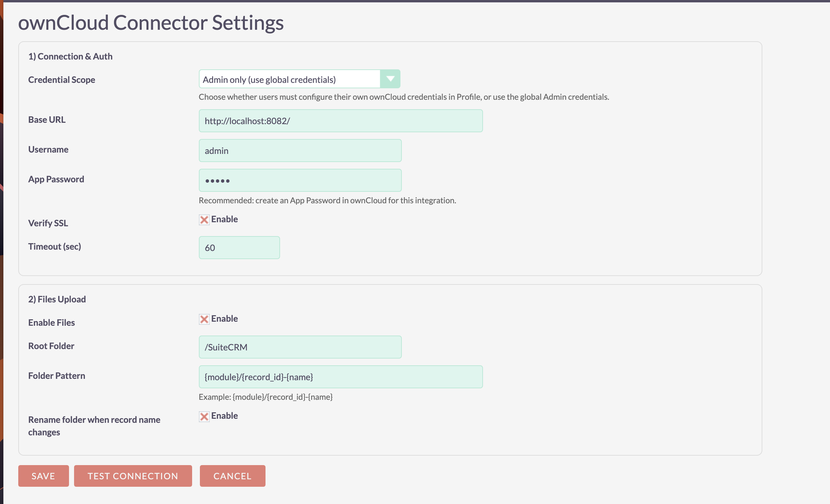The height and width of the screenshot is (504, 830).
Task: Click the '1) Connection & Auth' section header
Action: coord(70,56)
